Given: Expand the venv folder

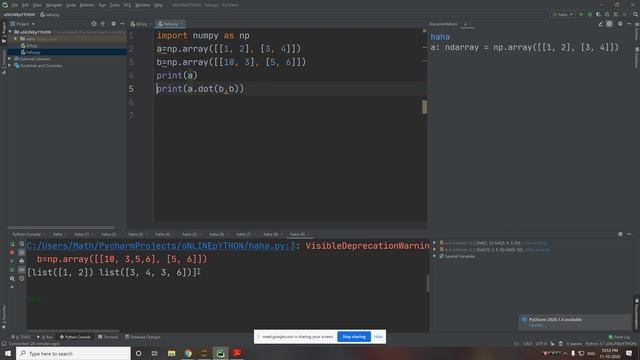Looking at the screenshot, I should click(16, 39).
